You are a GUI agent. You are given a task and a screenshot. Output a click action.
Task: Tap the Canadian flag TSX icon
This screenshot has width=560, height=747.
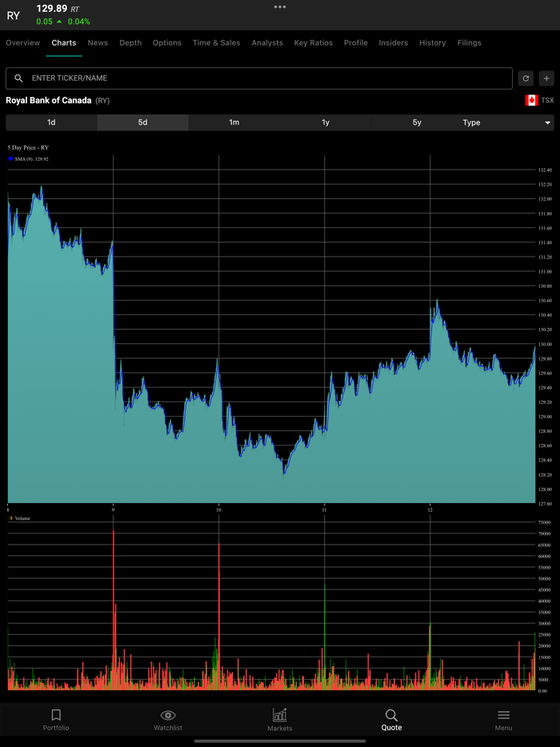point(532,100)
